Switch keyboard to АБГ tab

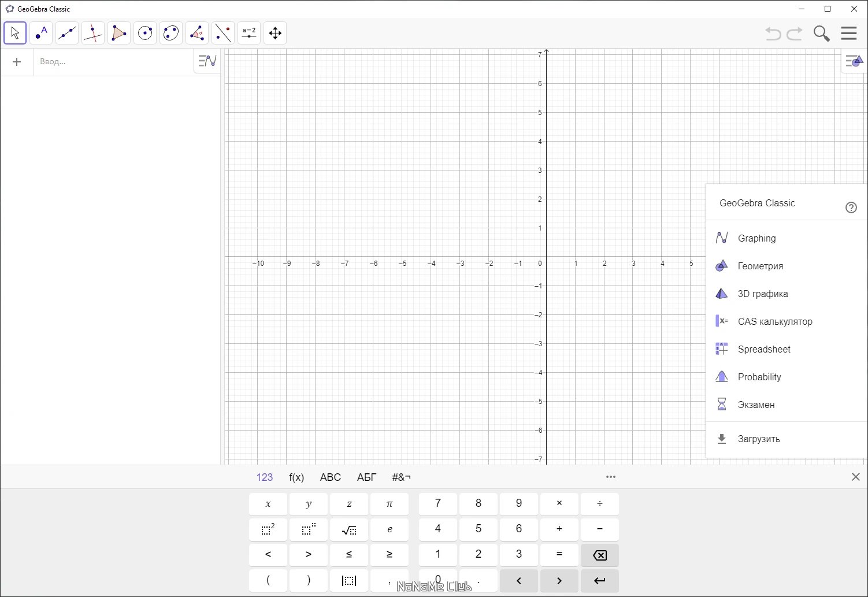tap(366, 477)
